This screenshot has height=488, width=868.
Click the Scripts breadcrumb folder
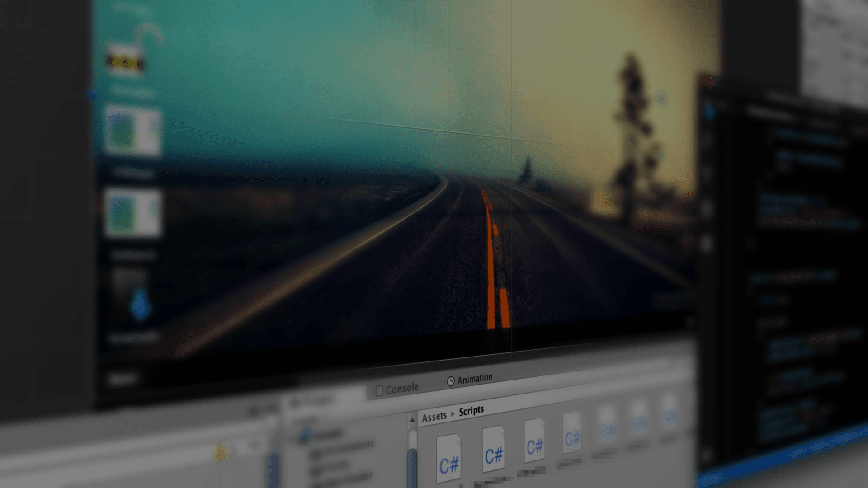(x=471, y=411)
